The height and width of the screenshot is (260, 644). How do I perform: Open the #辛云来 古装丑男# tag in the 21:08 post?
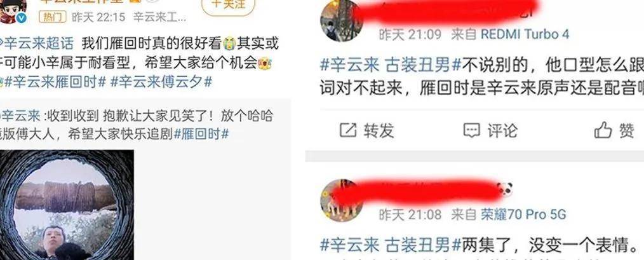coord(391,245)
